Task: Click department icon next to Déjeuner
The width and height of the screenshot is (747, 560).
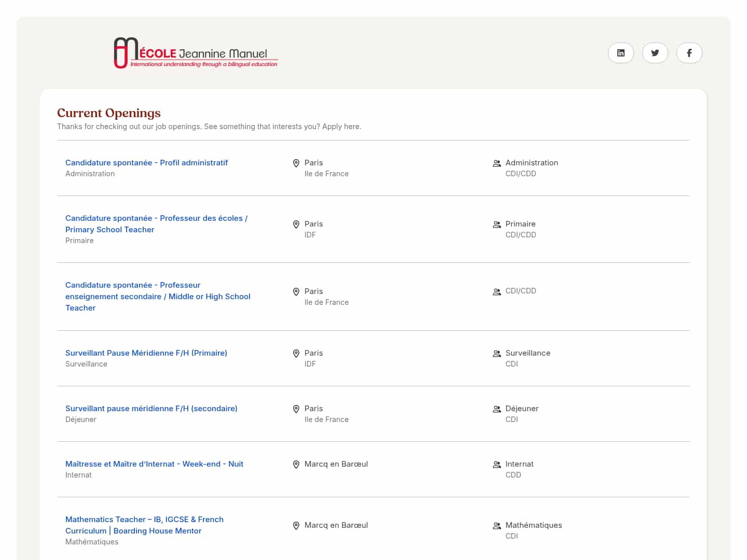Action: pos(496,409)
